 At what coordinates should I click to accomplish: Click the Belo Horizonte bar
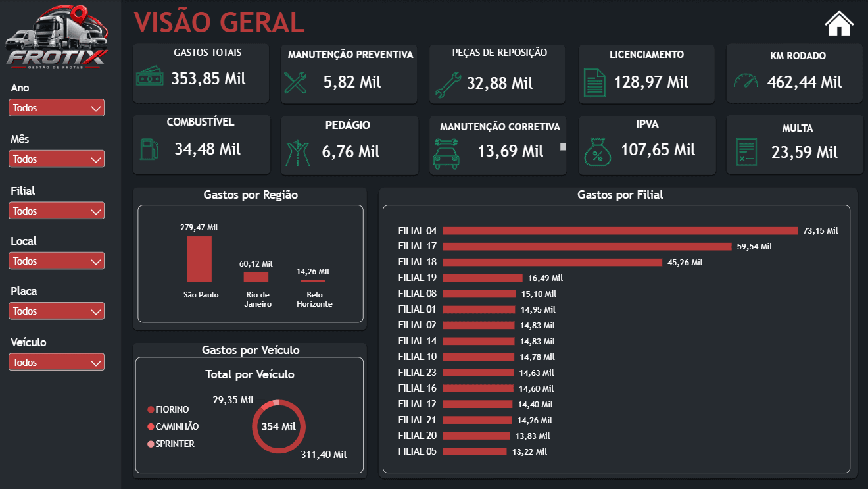312,282
